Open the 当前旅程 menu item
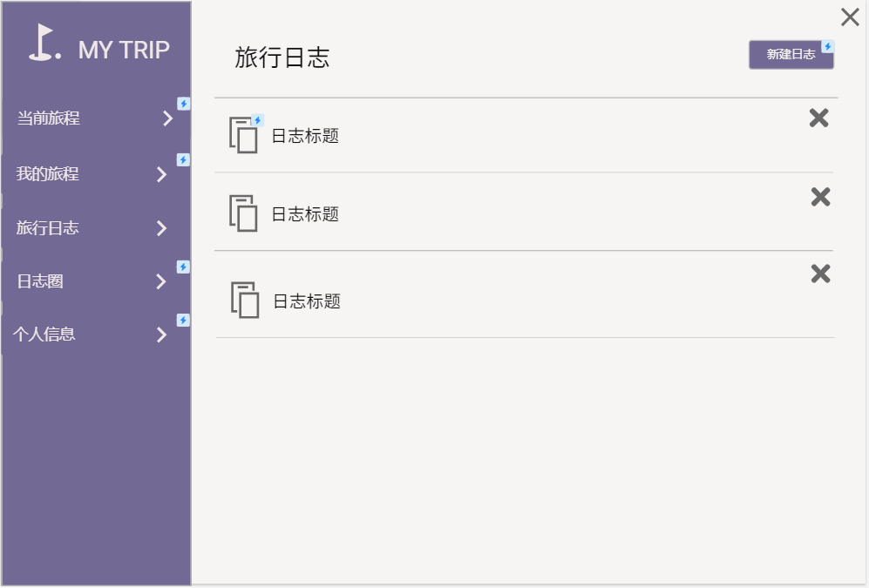The image size is (869, 588). coord(49,118)
